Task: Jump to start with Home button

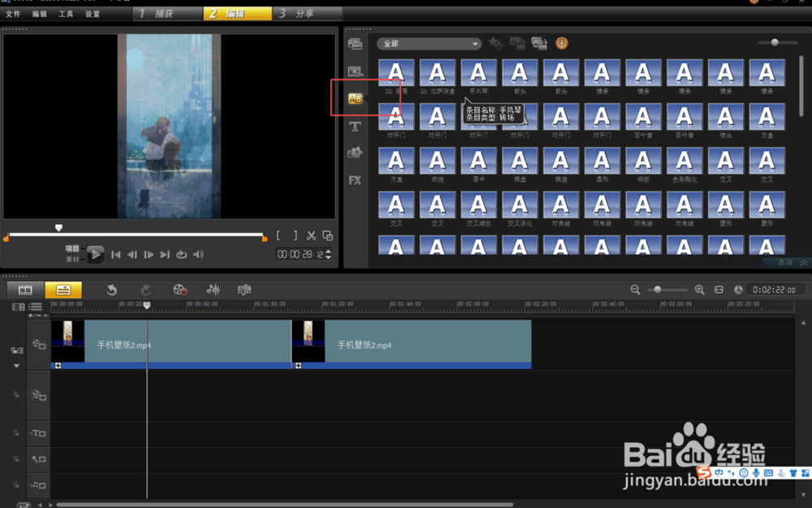Action: coord(115,254)
